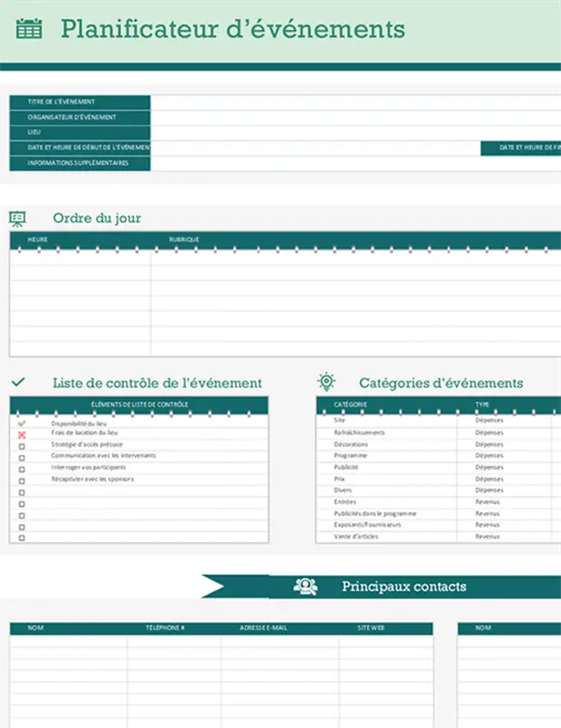Select the Exposants/Fournisseurs category cell
The width and height of the screenshot is (561, 728).
387,525
